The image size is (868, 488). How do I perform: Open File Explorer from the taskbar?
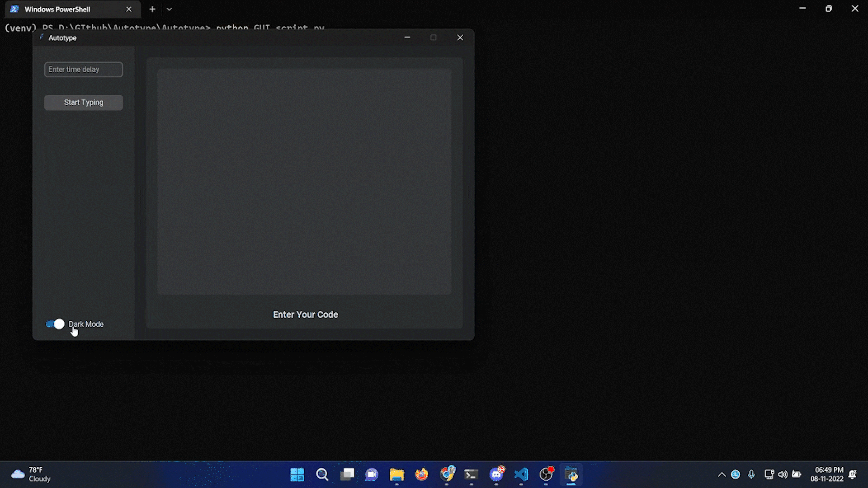click(396, 474)
